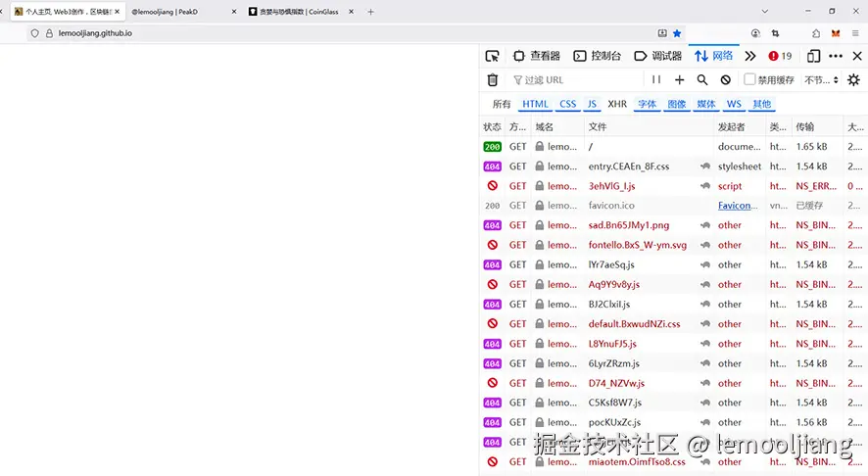Click 200 status badge of root request

click(x=492, y=147)
